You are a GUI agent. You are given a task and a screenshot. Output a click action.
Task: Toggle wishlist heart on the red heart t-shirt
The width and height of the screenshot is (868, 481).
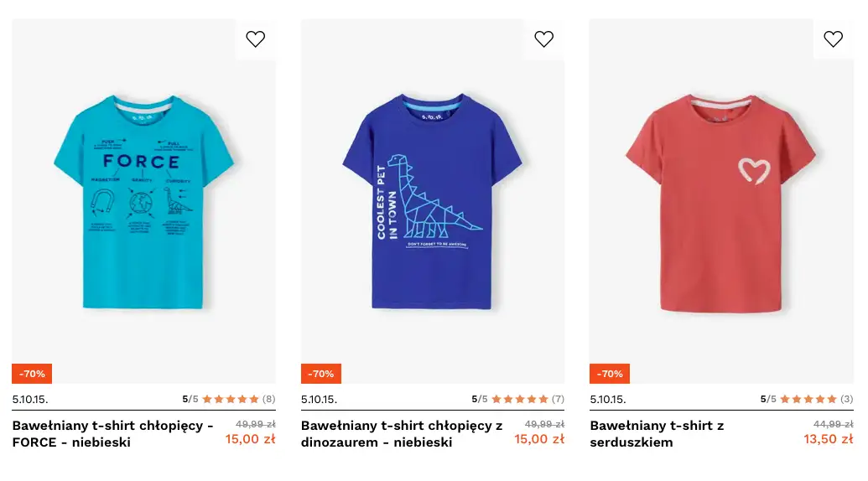[x=833, y=39]
